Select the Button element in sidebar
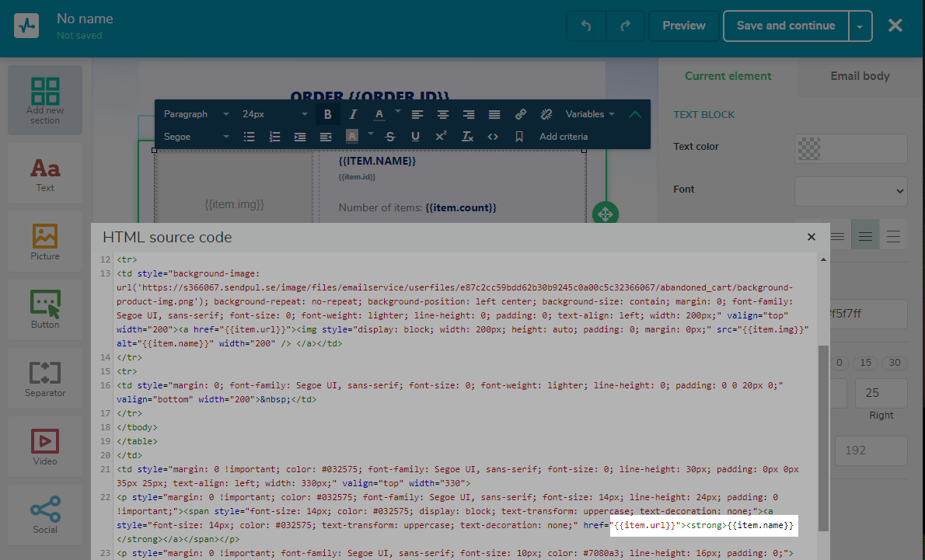925x560 pixels. [45, 310]
